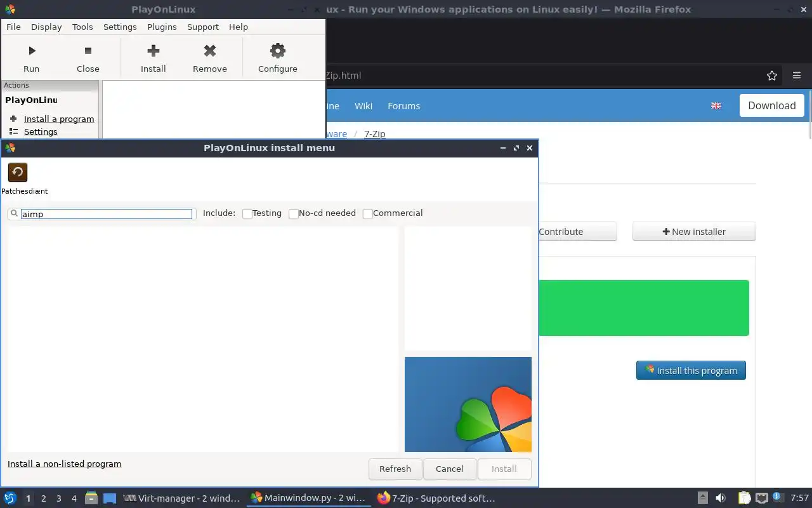Switch to 7-Zip Firefox taskbar entry
The height and width of the screenshot is (508, 812).
pyautogui.click(x=435, y=498)
